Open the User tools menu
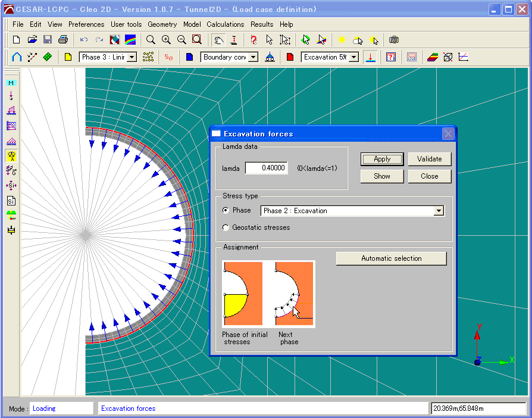This screenshot has width=532, height=418. (x=126, y=24)
